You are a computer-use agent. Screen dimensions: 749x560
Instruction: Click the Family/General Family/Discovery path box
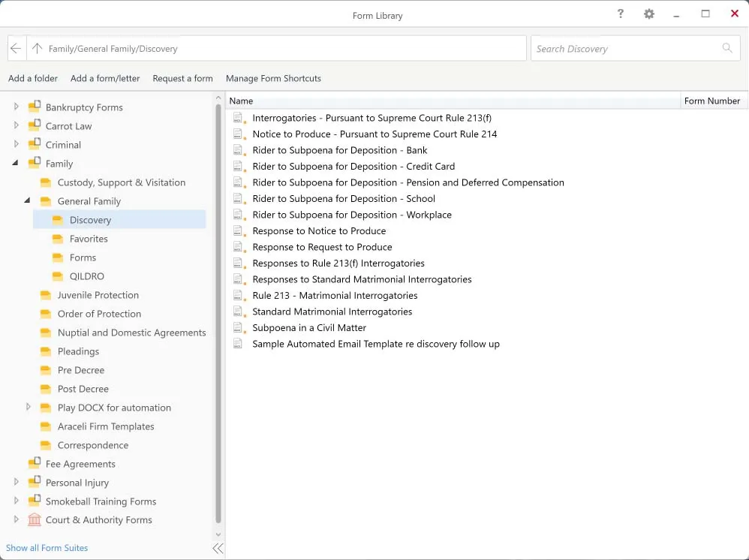coord(276,48)
